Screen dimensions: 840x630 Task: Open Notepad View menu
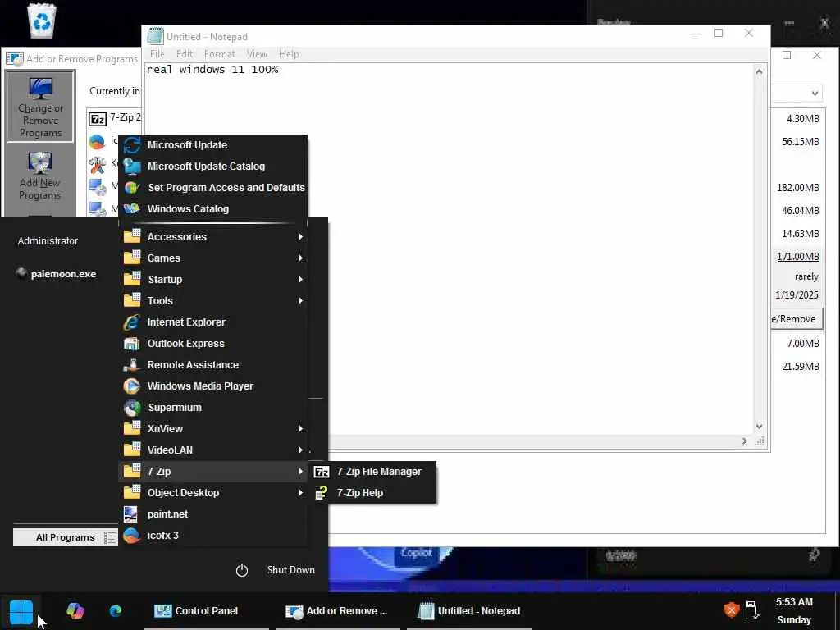point(257,54)
